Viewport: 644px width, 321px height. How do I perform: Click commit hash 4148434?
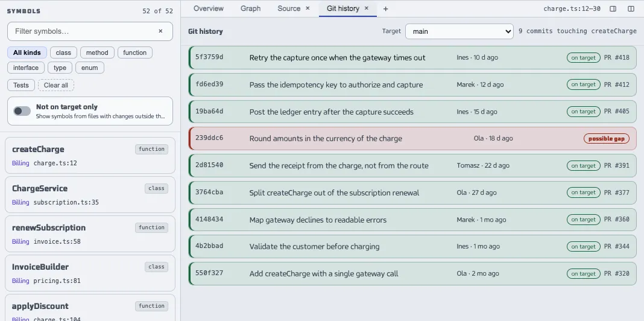209,220
